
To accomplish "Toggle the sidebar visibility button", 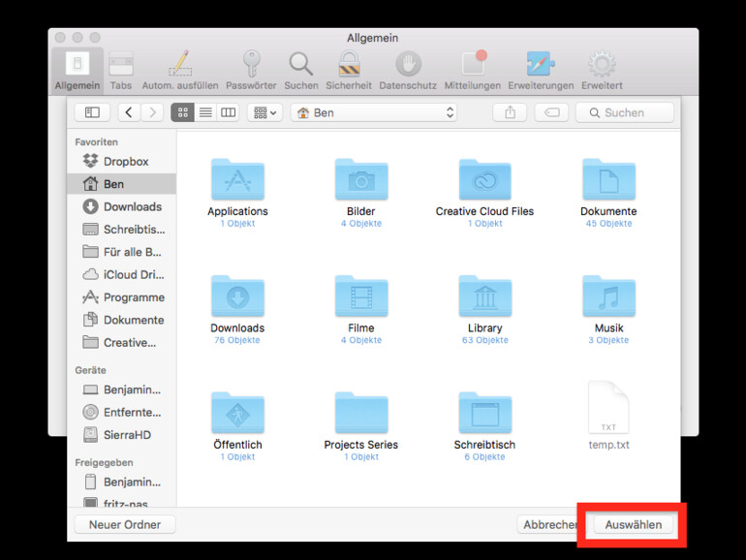I will [x=92, y=112].
